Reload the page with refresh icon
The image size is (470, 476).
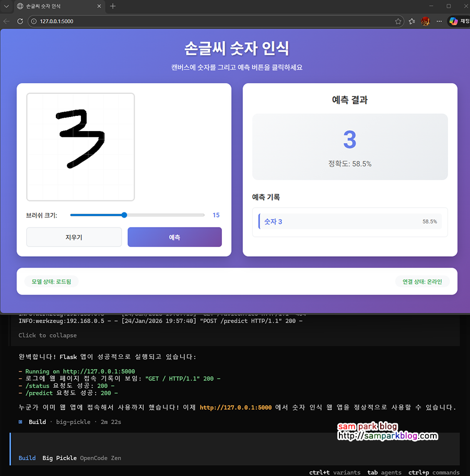(20, 21)
